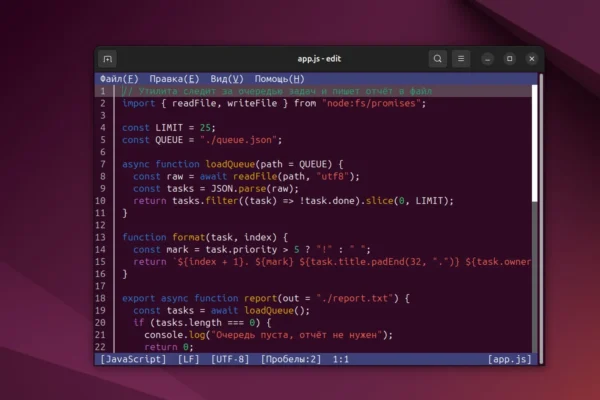
Task: Click the [app.js] file name in the status bar
Action: (509, 359)
